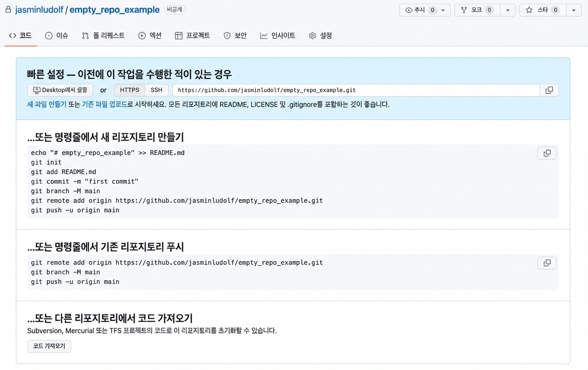Expand the star lists dropdown arrow

pos(574,10)
